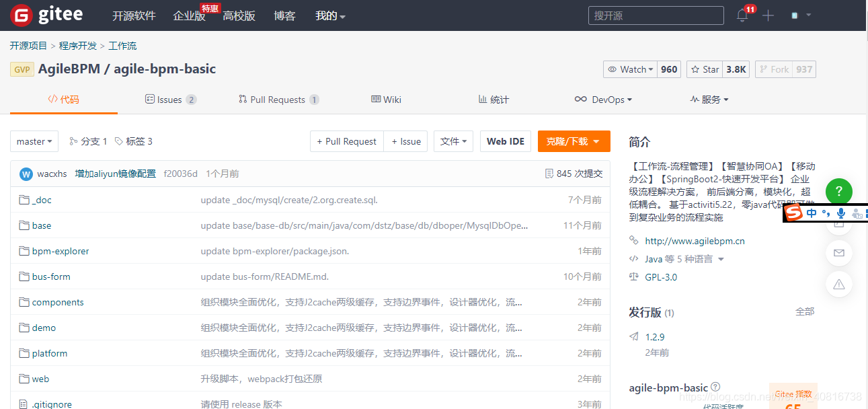Image resolution: width=868 pixels, height=409 pixels.
Task: Open the base folder
Action: coord(42,225)
